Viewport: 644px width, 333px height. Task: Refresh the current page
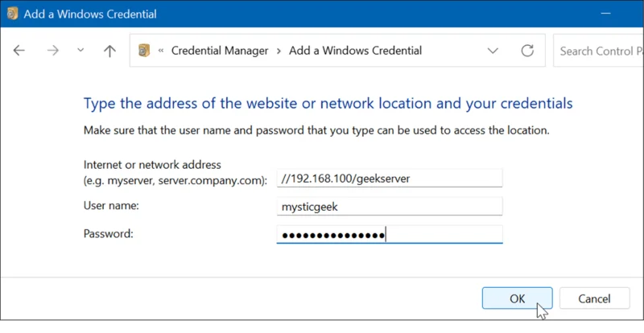pyautogui.click(x=527, y=51)
